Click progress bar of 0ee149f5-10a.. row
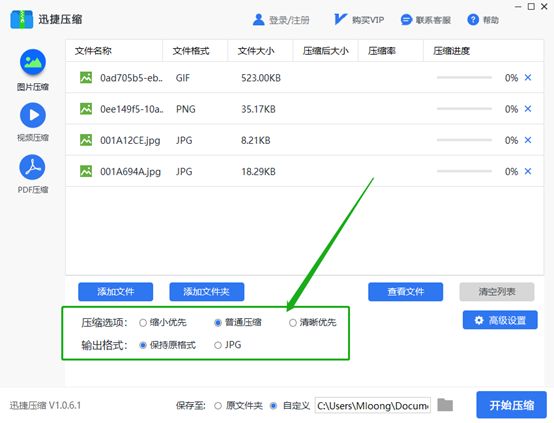The image size is (554, 423). tap(464, 109)
